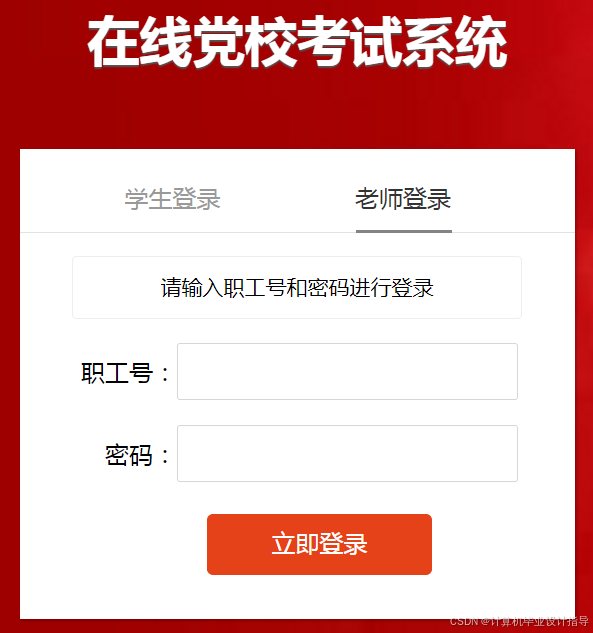Click the 登录 characters in the orange button
Screen dimensions: 593x633
(x=344, y=544)
